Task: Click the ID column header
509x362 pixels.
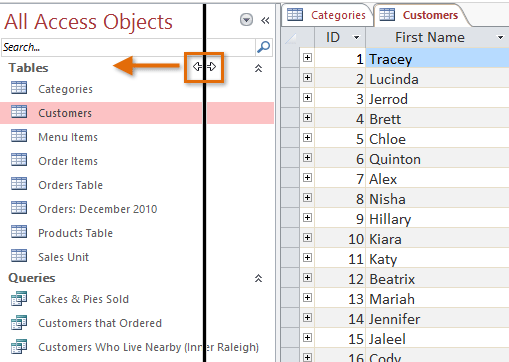Action: [x=340, y=37]
